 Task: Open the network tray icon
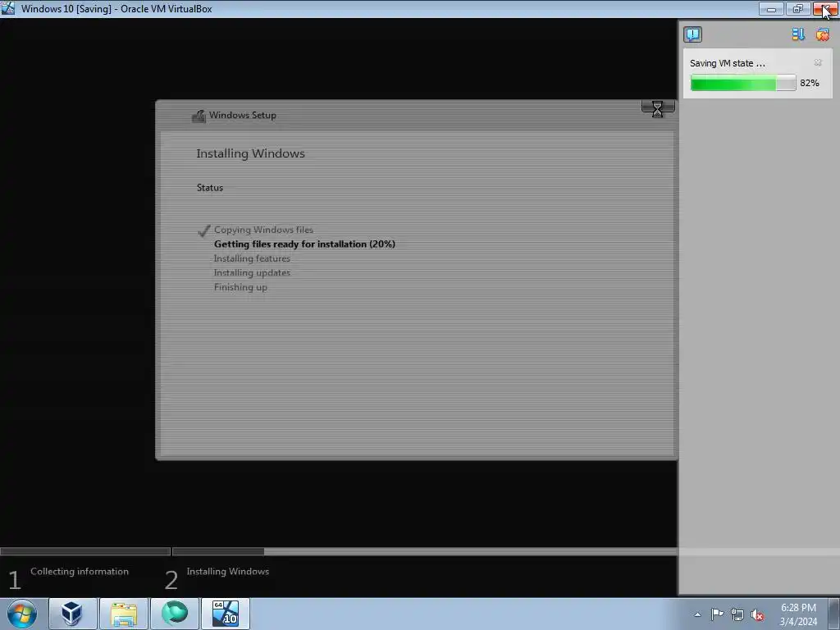pyautogui.click(x=737, y=615)
